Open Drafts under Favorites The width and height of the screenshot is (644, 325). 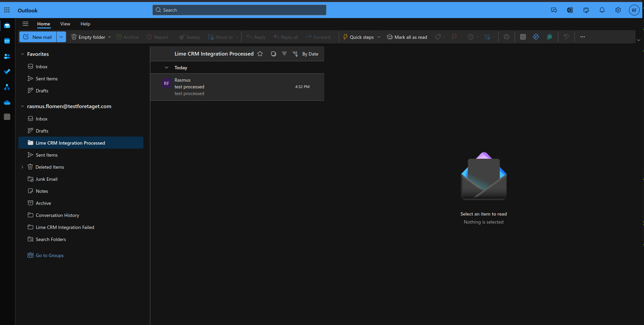coord(81,91)
